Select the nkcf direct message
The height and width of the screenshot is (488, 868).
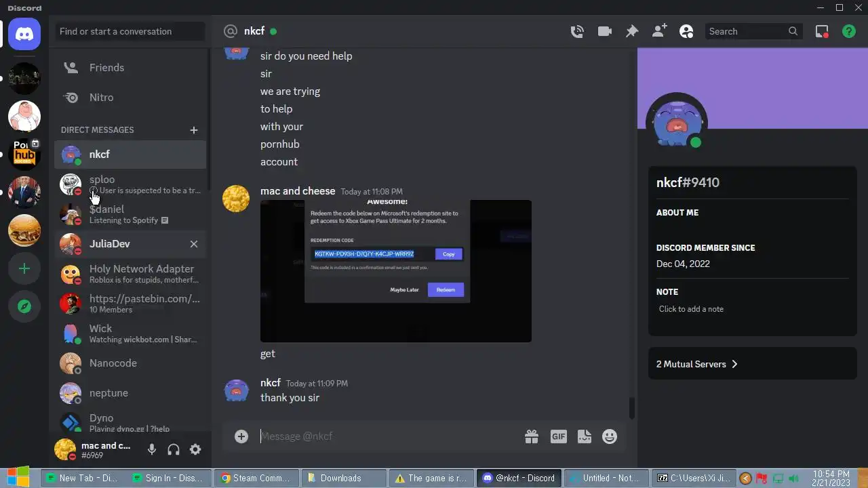130,155
